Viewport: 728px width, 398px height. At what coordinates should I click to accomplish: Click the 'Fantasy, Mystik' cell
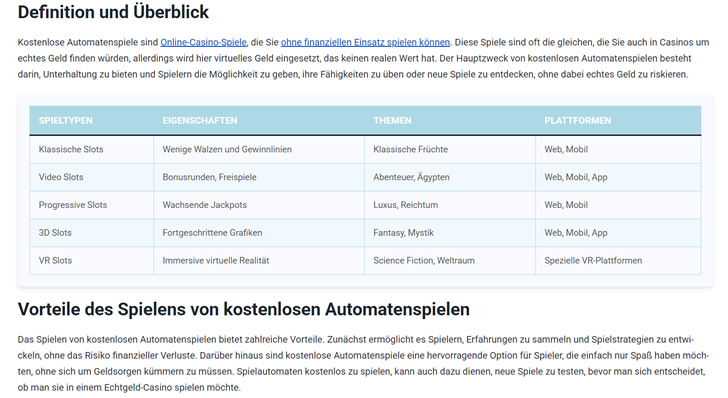click(450, 233)
